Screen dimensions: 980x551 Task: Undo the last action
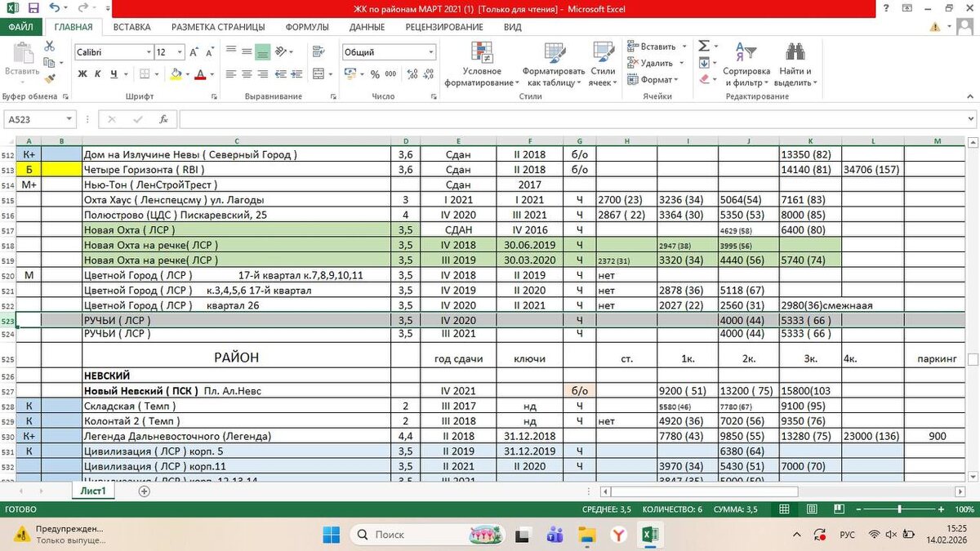point(55,8)
